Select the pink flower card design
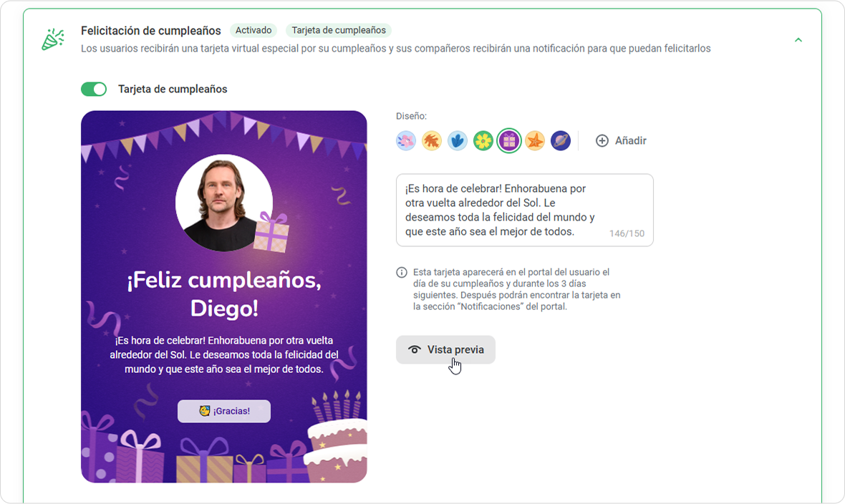This screenshot has width=845, height=504. tap(406, 141)
